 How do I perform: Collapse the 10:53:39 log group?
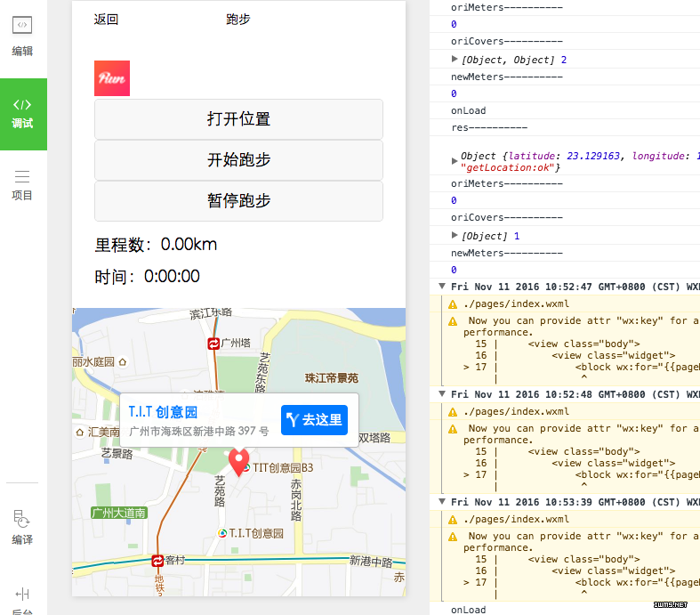pos(442,502)
